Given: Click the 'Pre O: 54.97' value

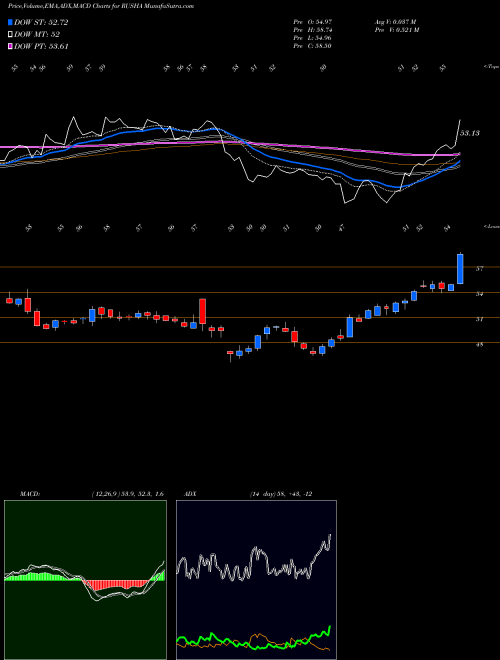Looking at the screenshot, I should point(313,21).
